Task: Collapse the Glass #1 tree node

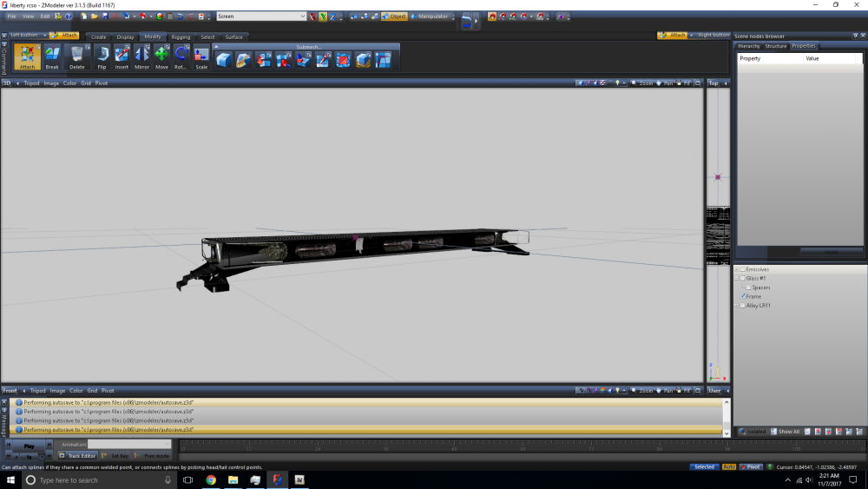Action: (x=736, y=278)
